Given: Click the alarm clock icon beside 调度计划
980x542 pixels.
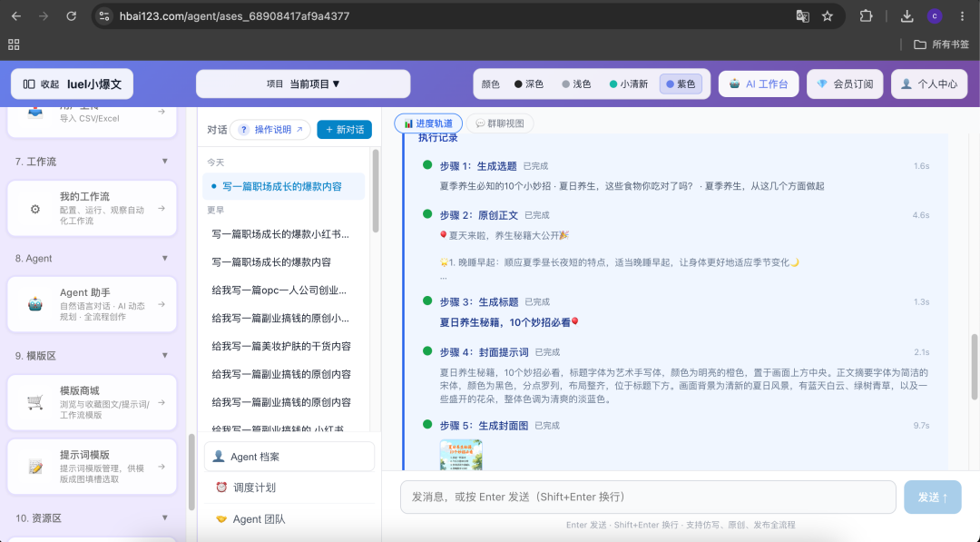Looking at the screenshot, I should coord(221,487).
